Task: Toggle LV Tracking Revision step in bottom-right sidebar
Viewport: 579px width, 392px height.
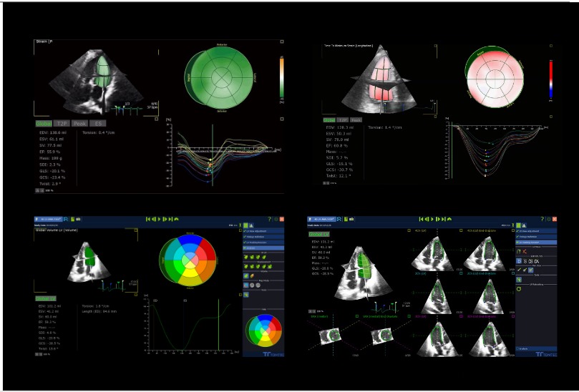Action: click(531, 243)
